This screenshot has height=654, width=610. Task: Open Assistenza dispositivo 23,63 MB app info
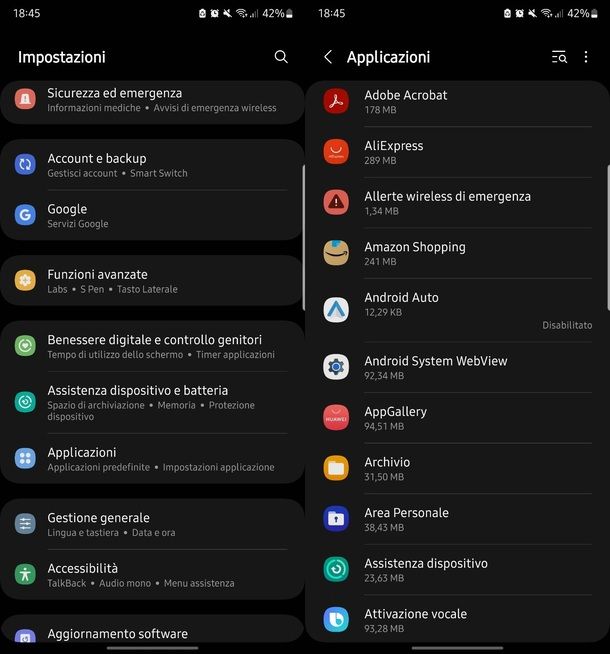pos(457,569)
